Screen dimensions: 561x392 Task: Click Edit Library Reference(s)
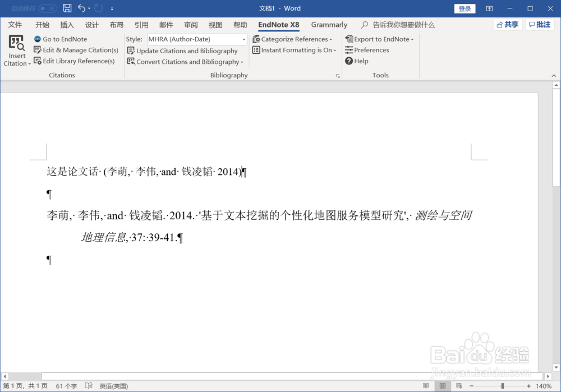74,61
